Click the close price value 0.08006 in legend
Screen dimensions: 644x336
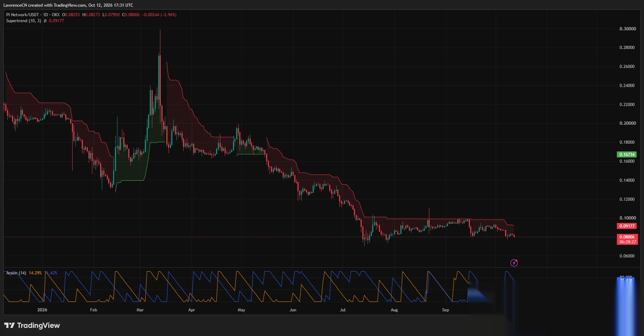click(x=132, y=15)
